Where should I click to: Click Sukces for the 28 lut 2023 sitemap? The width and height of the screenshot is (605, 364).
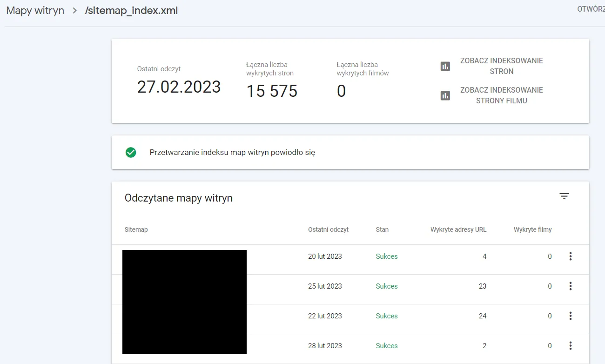point(386,345)
